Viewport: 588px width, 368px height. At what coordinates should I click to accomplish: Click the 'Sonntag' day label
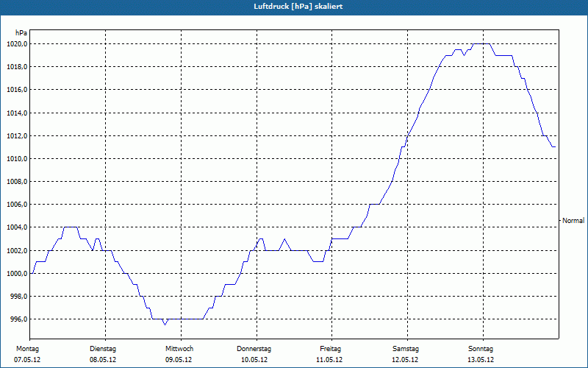pyautogui.click(x=481, y=349)
